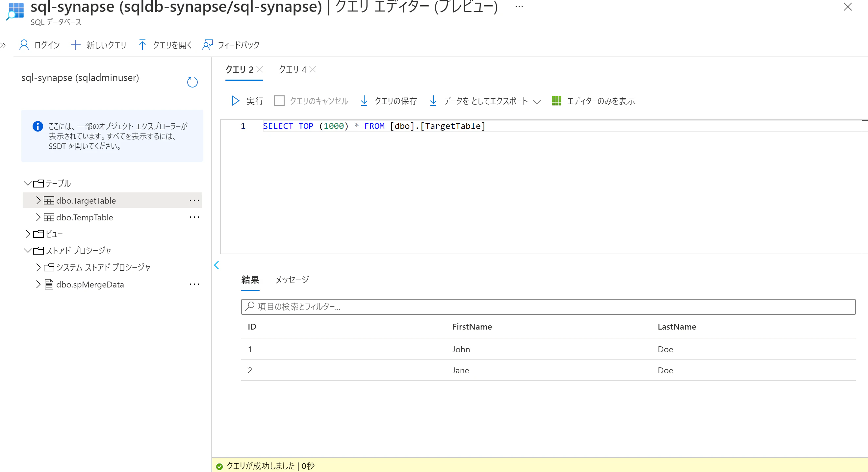Open more options for dbo.spMergeData

[x=194, y=284]
